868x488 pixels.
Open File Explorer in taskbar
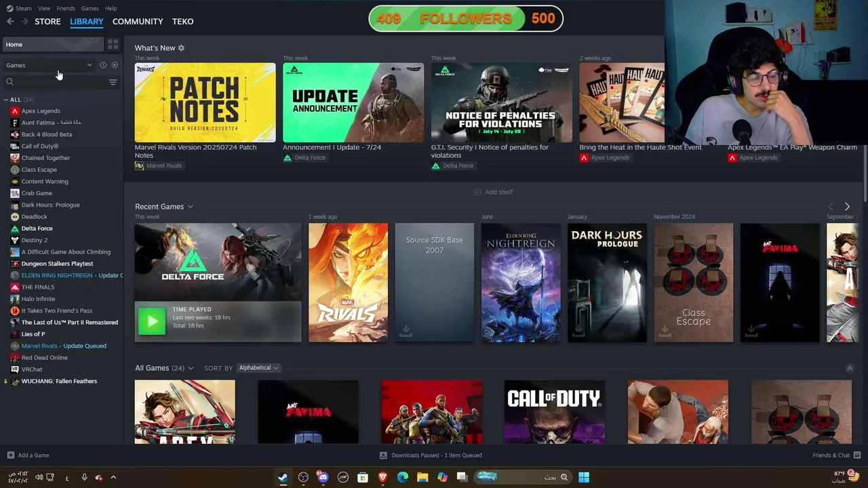[422, 477]
